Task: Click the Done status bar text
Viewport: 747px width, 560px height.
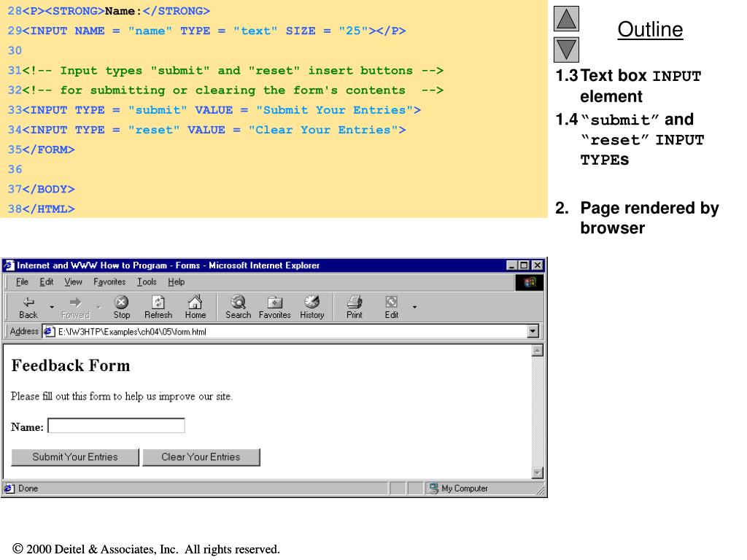Action: [28, 488]
